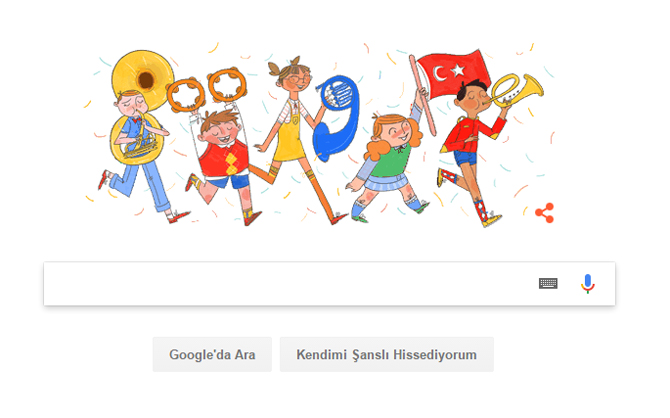Image resolution: width=670 pixels, height=418 pixels.
Task: Focus the empty Google search box
Action: (291, 283)
